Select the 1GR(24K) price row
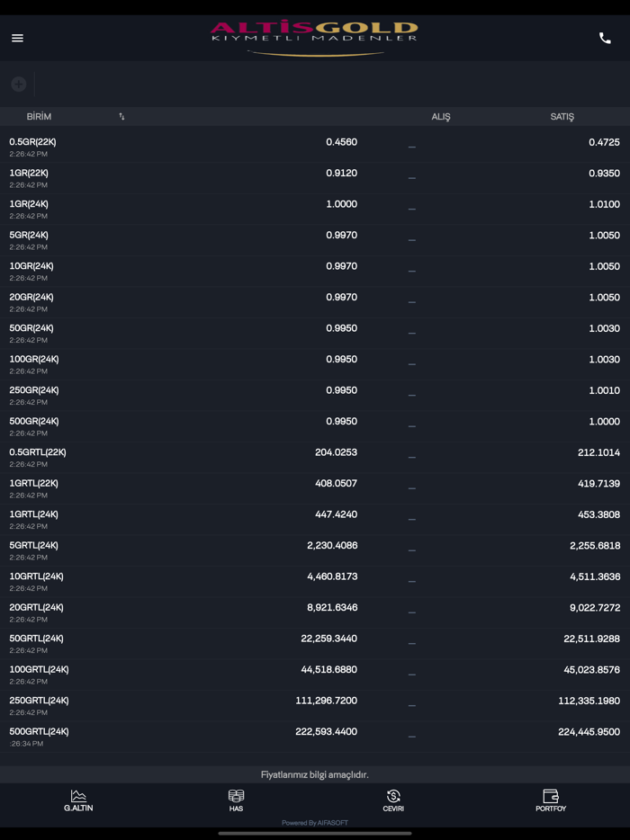The width and height of the screenshot is (630, 840). (x=315, y=209)
